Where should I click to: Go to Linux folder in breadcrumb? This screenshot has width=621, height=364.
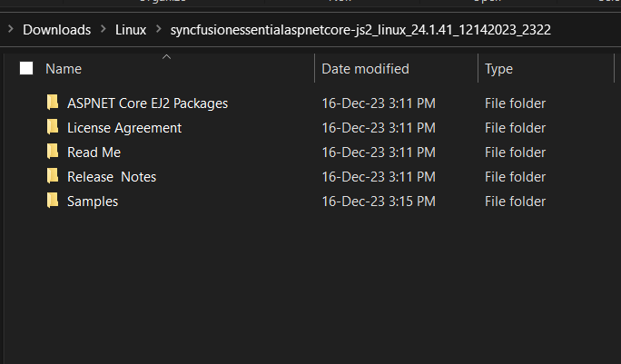(131, 29)
